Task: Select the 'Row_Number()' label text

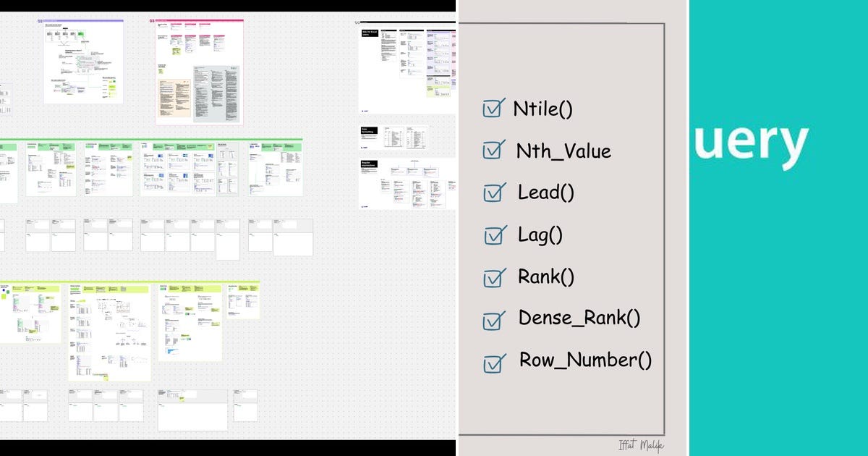Action: tap(586, 360)
